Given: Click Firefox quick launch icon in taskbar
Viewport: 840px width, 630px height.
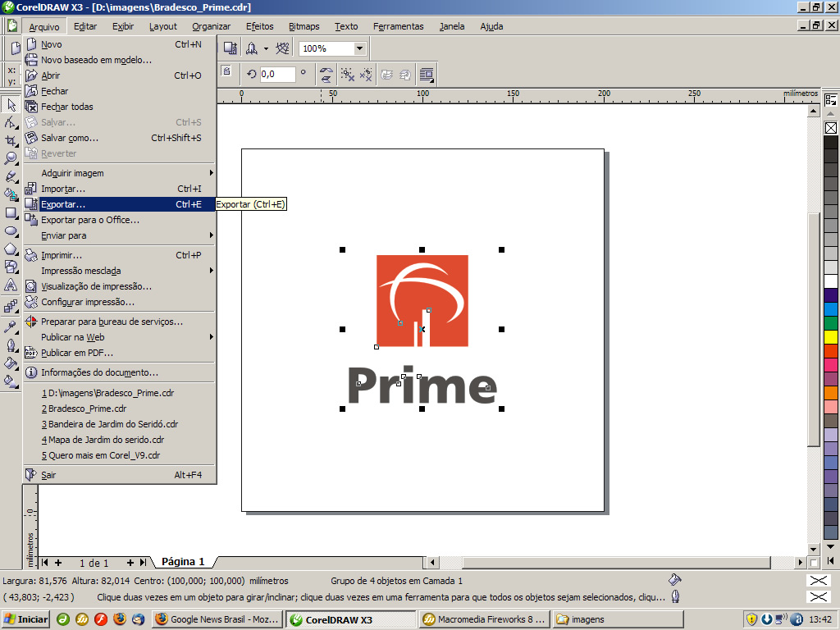Looking at the screenshot, I should point(120,619).
